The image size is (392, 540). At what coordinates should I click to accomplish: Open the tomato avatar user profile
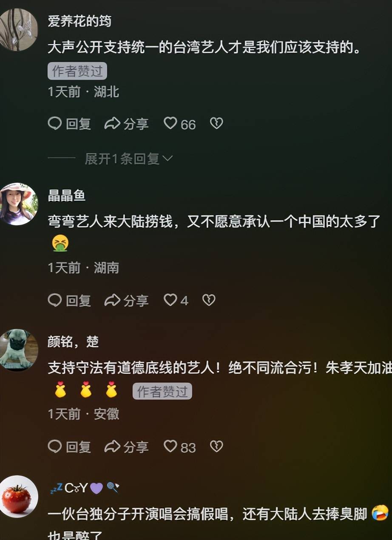point(18,496)
